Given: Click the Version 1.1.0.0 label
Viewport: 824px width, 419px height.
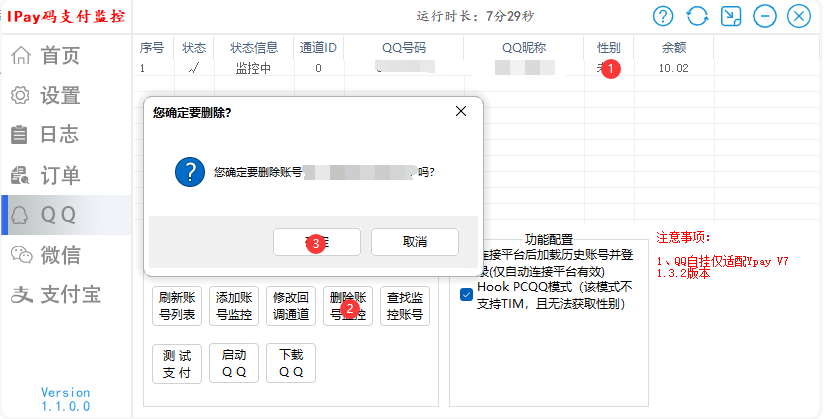Looking at the screenshot, I should (x=66, y=400).
